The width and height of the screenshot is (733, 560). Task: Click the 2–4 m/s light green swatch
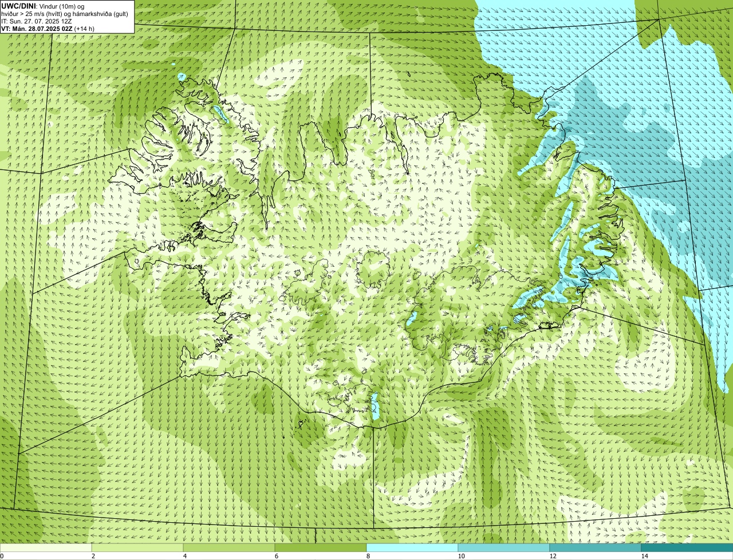tap(137, 547)
